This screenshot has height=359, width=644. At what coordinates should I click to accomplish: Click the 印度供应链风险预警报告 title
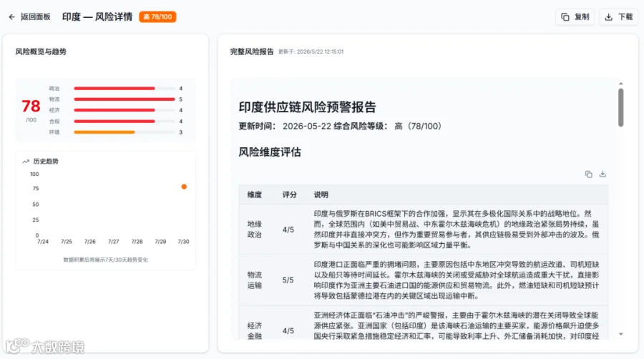pos(307,107)
